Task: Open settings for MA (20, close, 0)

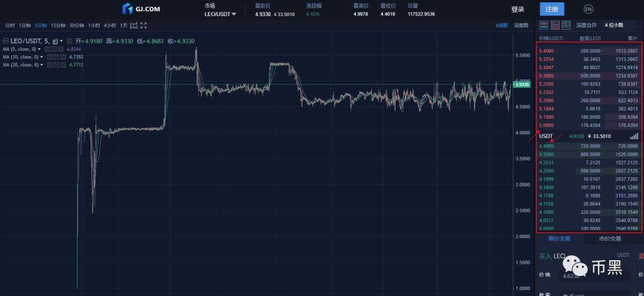Action: [x=56, y=64]
